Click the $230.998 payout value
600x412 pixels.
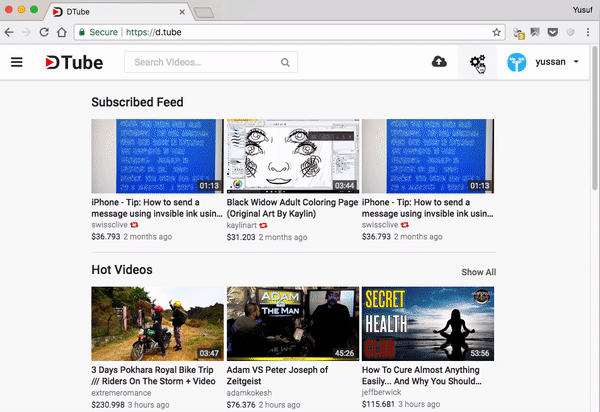(x=108, y=405)
